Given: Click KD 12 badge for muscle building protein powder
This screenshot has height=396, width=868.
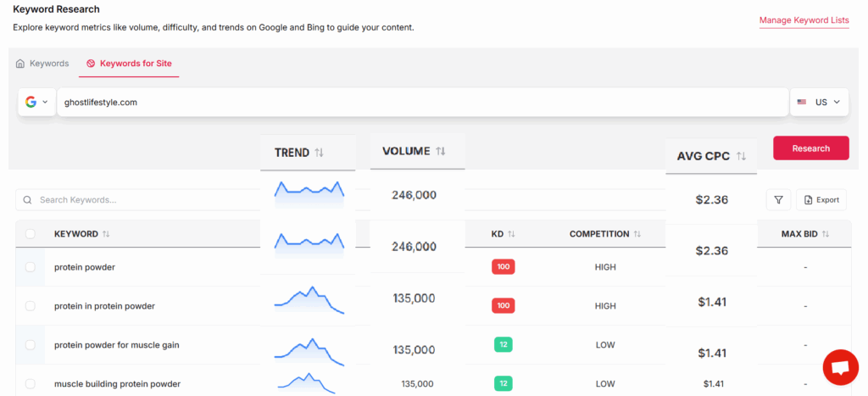Looking at the screenshot, I should click(x=504, y=383).
